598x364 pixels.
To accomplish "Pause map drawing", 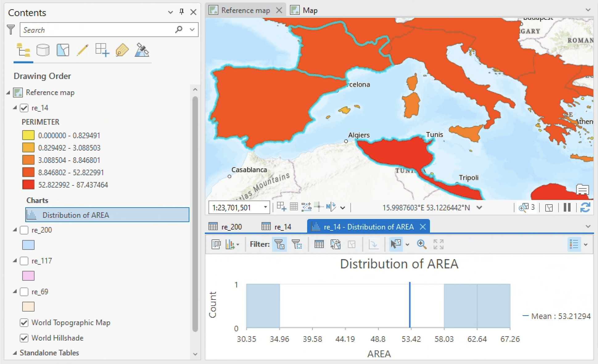I will click(567, 207).
